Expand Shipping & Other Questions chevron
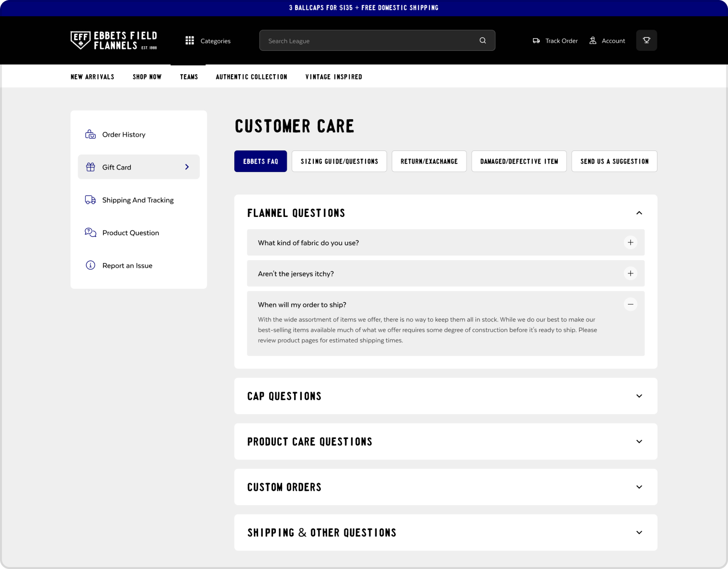728x569 pixels. point(639,533)
